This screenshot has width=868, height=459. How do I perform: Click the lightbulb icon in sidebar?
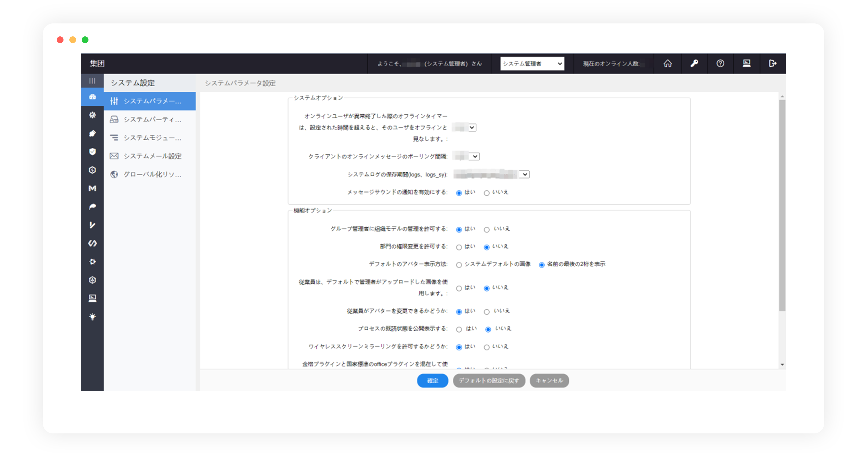92,317
